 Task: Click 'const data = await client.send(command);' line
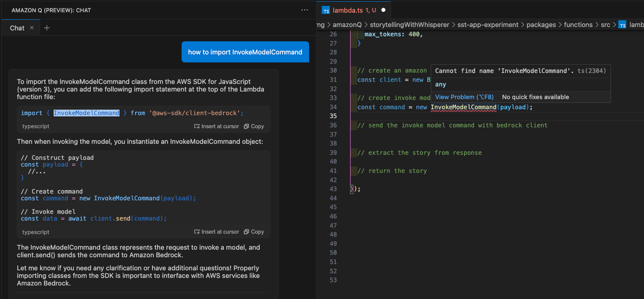[x=94, y=218]
